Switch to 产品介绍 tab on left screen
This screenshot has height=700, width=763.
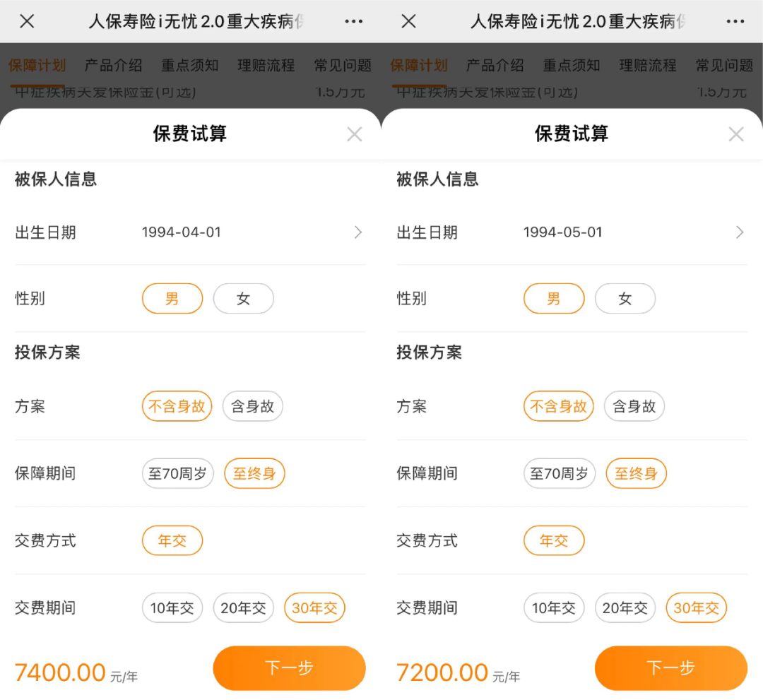(x=113, y=65)
